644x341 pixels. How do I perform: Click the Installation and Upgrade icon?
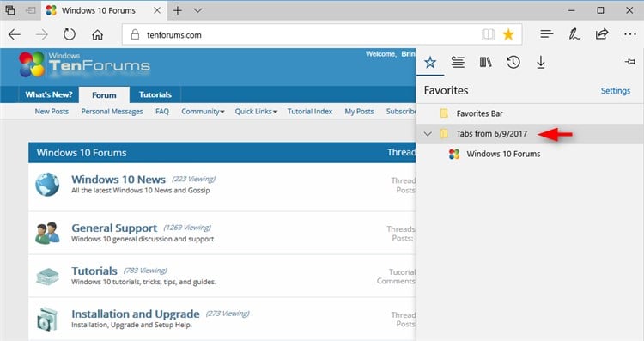(x=47, y=320)
